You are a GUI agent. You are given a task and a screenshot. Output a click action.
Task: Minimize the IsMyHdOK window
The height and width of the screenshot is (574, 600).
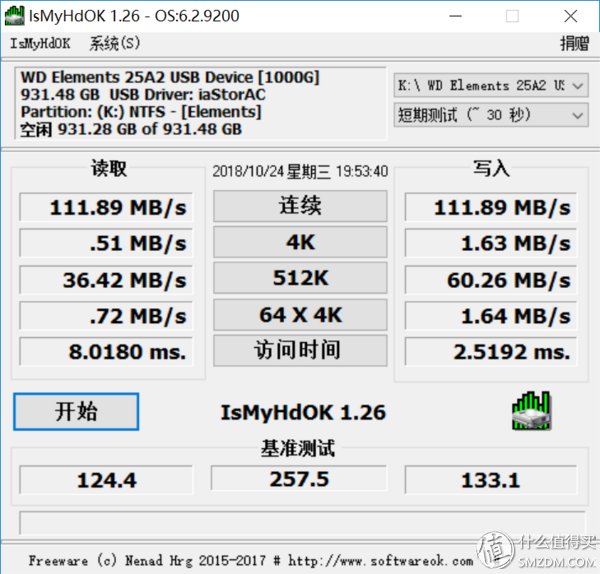pyautogui.click(x=455, y=16)
